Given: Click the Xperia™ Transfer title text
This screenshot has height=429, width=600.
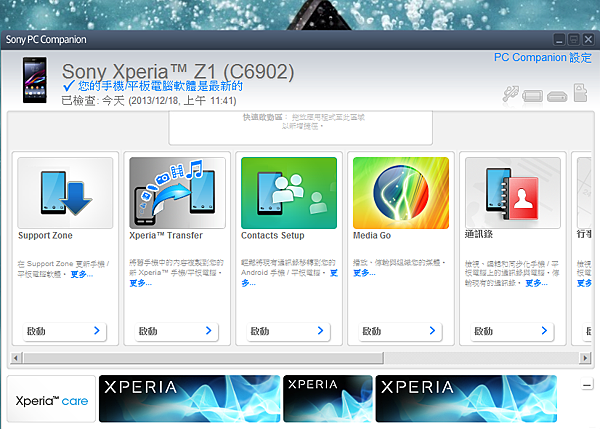Looking at the screenshot, I should coord(166,235).
